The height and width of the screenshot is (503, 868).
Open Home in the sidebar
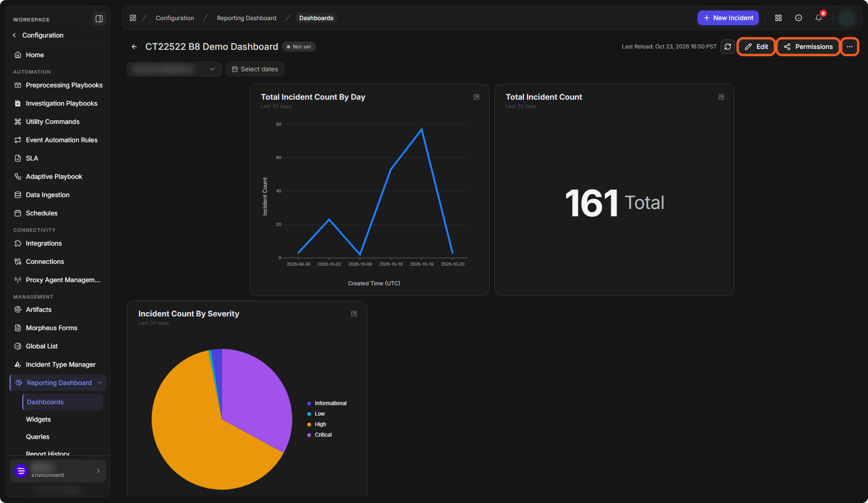coord(58,55)
